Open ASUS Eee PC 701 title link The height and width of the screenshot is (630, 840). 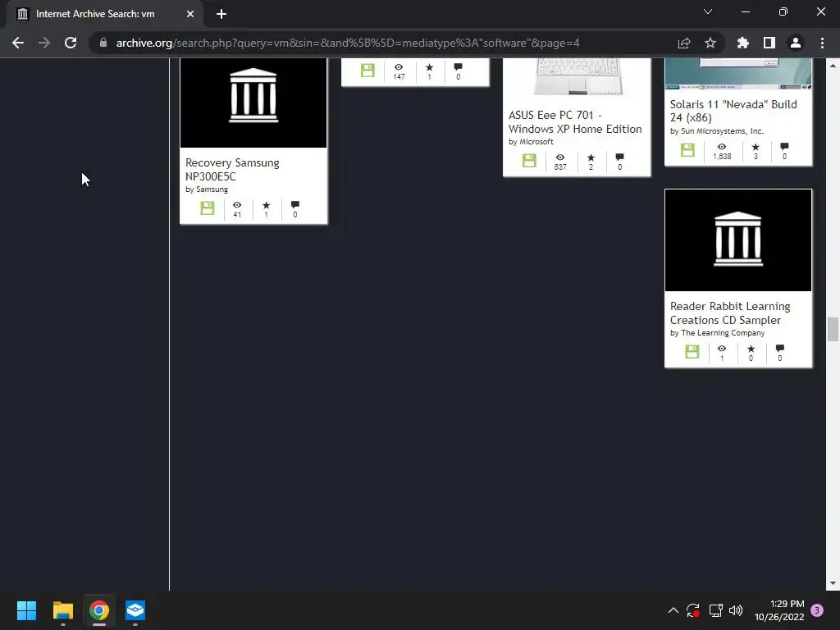(575, 122)
